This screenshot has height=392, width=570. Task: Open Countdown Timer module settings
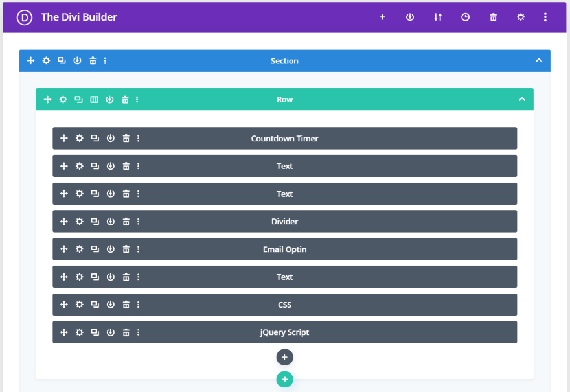click(80, 138)
